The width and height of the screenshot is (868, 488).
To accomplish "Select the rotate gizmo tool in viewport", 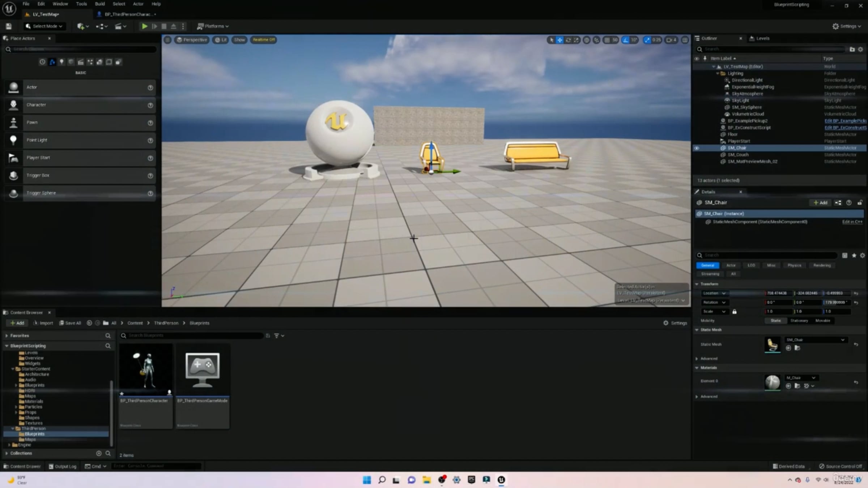I will click(568, 40).
